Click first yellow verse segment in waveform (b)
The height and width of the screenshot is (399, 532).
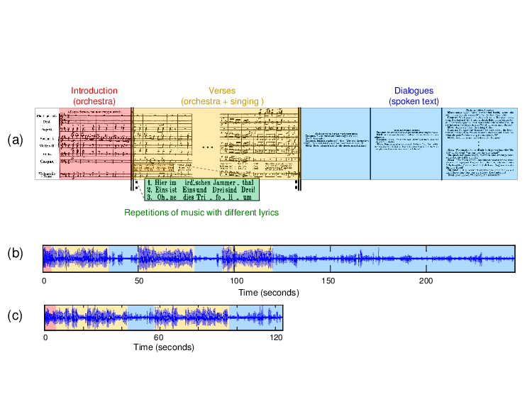click(x=79, y=259)
